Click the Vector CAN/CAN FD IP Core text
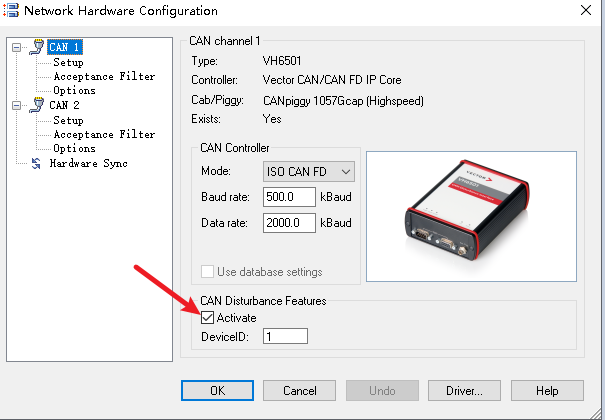The image size is (605, 420). point(332,80)
